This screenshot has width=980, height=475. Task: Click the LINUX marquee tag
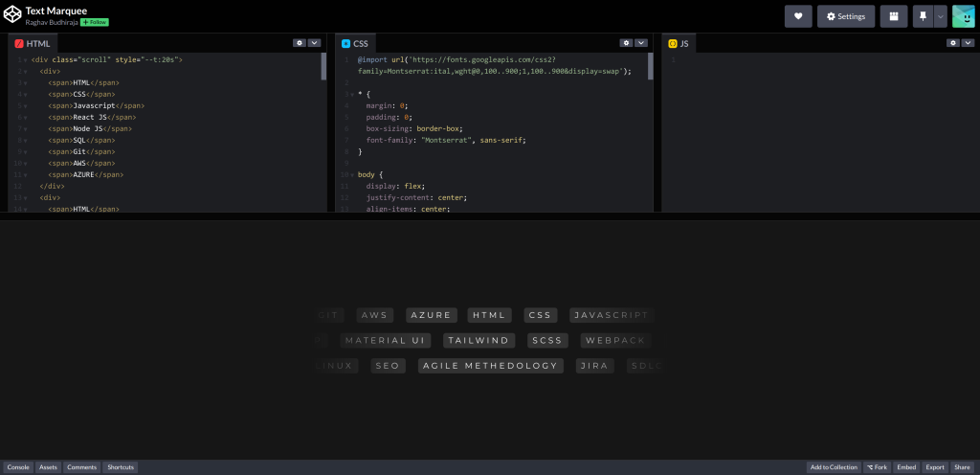click(335, 366)
